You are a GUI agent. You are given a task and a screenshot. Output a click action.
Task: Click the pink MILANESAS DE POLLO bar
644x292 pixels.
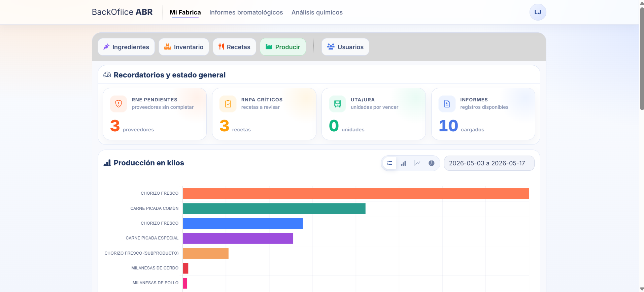[185, 283]
